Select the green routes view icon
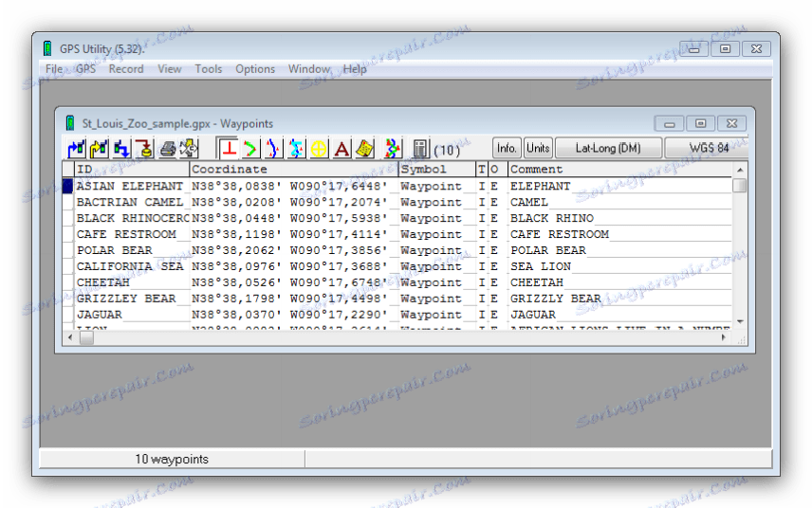This screenshot has width=812, height=508. click(x=250, y=149)
